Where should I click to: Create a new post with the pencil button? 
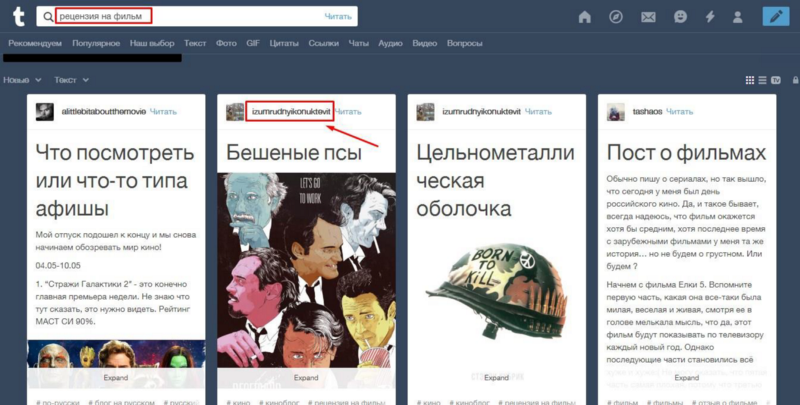click(x=774, y=17)
